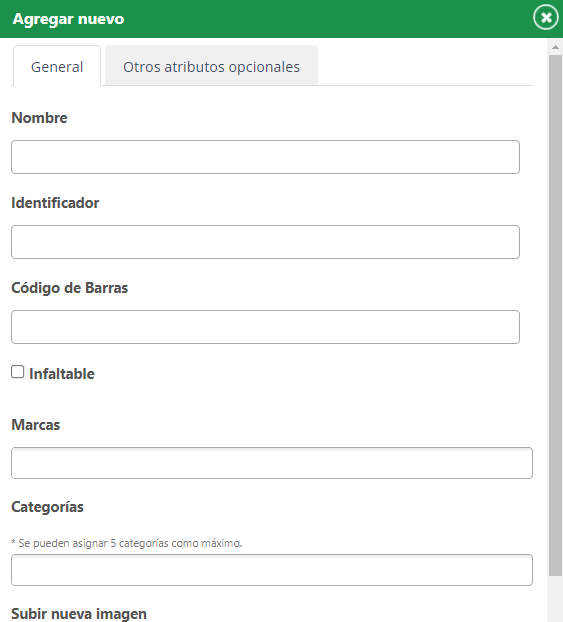Open the Marcas selection field
The height and width of the screenshot is (622, 563).
(272, 463)
